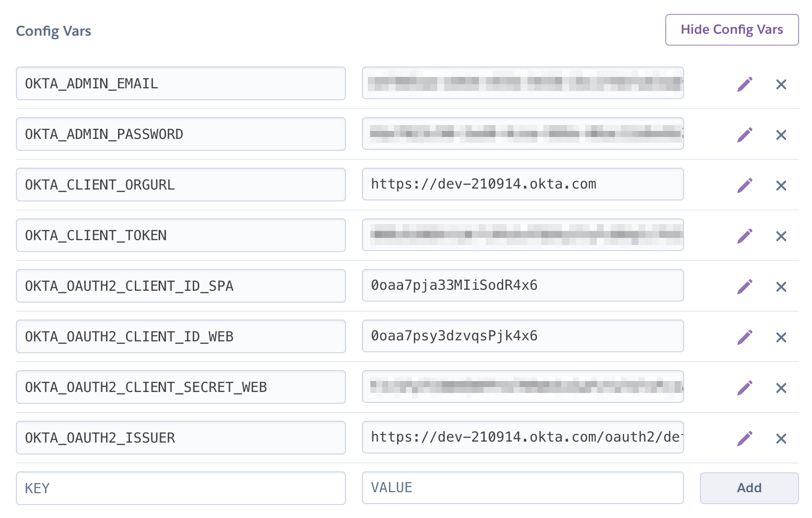Remove OKTA_ADMIN_PASSWORD with its X icon
The width and height of the screenshot is (812, 518).
coord(781,135)
